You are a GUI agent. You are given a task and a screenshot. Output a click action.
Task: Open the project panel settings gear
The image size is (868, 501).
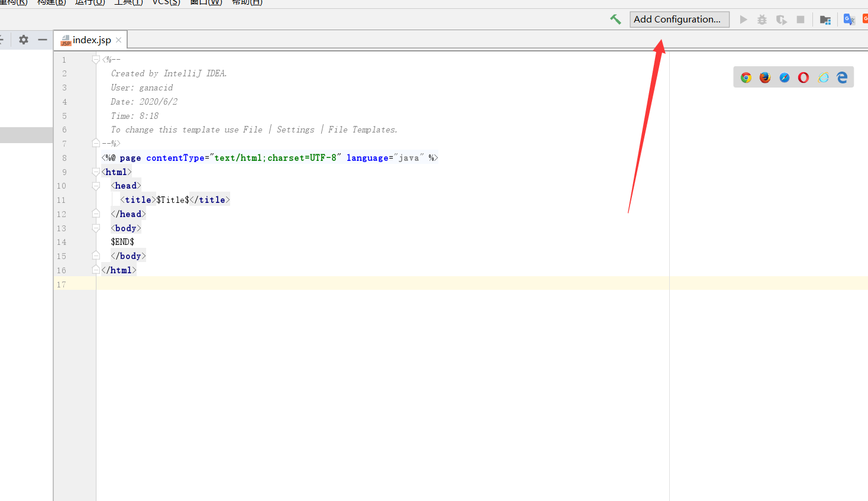pyautogui.click(x=24, y=40)
